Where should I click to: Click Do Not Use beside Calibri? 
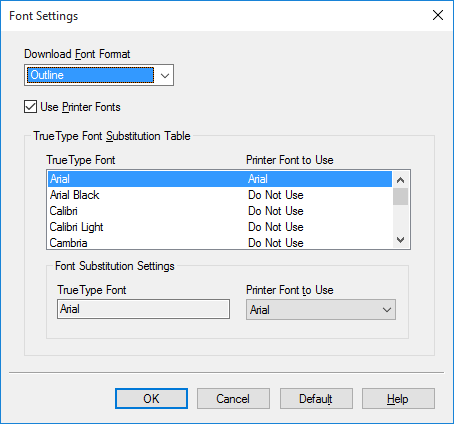(276, 211)
